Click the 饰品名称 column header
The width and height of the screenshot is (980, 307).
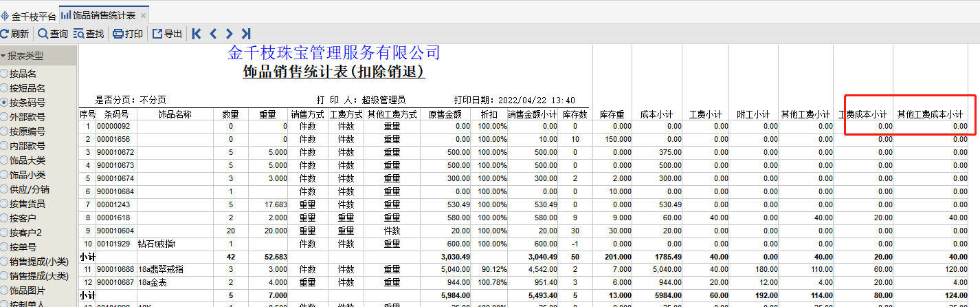click(x=175, y=114)
